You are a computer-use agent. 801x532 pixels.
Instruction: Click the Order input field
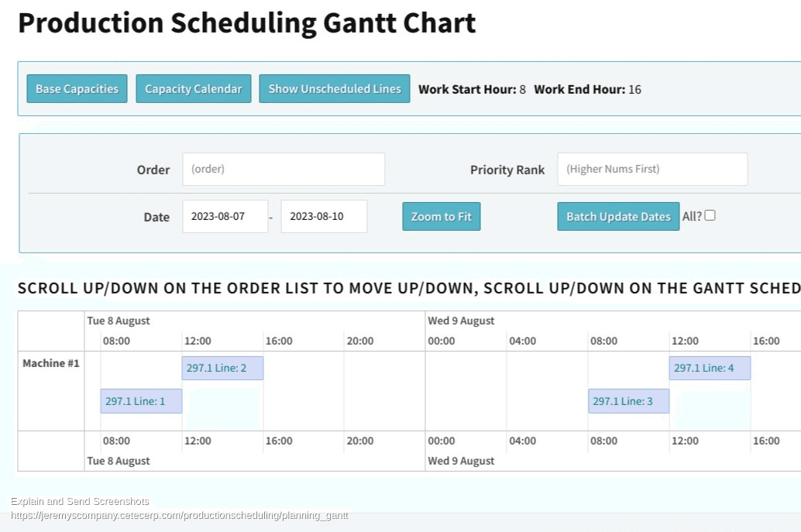284,169
